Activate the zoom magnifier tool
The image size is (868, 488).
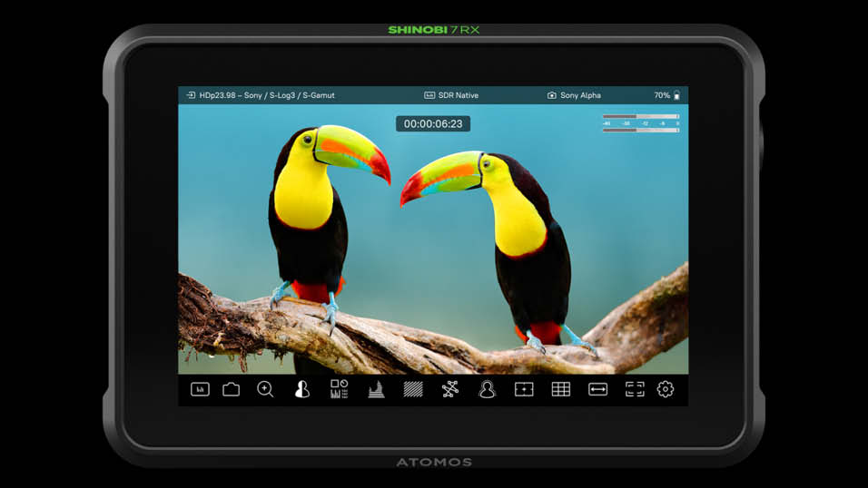click(265, 389)
